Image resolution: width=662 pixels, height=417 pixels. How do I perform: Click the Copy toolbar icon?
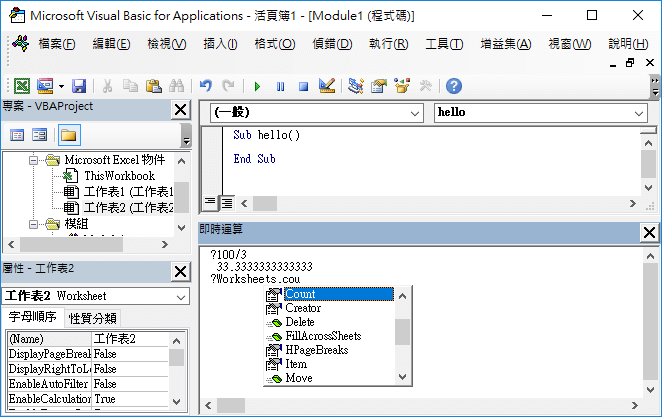point(130,86)
